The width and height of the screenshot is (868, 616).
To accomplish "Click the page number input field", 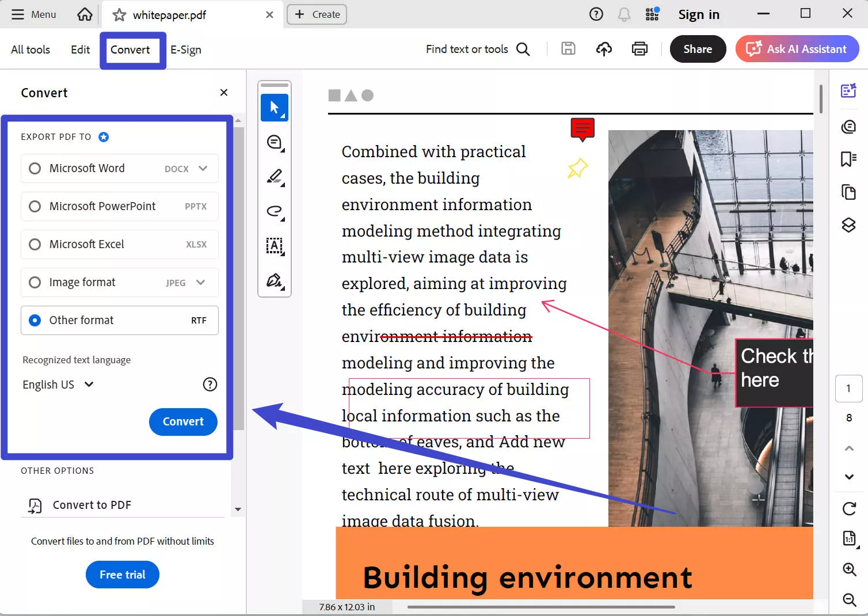I will [x=848, y=389].
